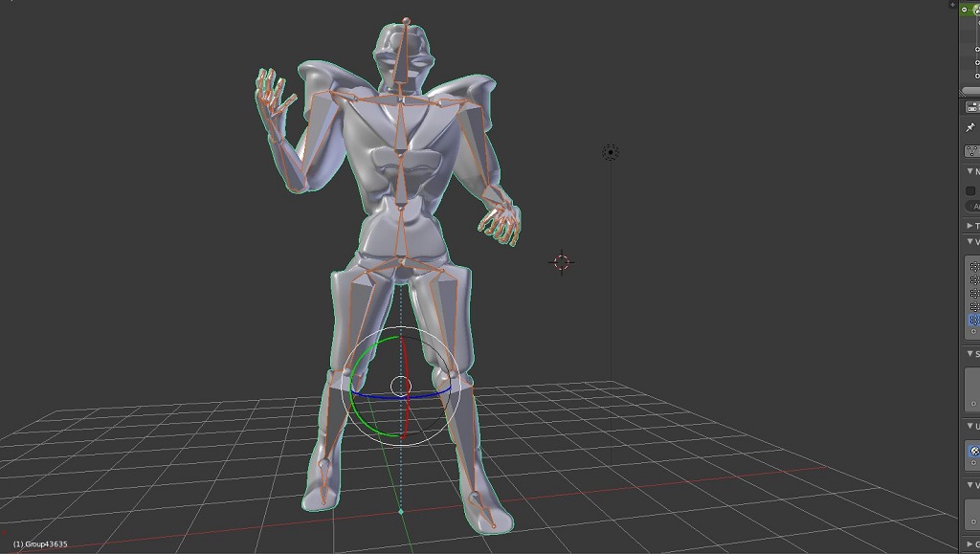Select the first vertex group list entry
Screen dimensions: 980x554
(x=974, y=267)
